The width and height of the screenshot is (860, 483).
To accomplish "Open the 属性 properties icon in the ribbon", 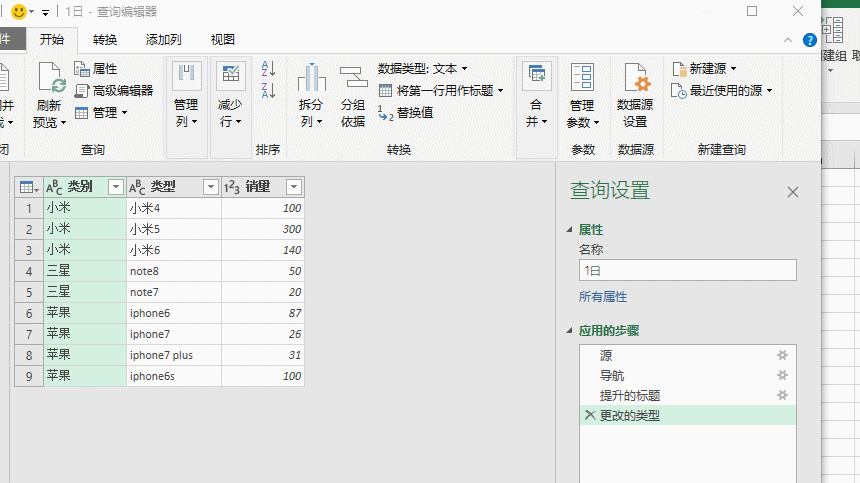I will coord(82,69).
